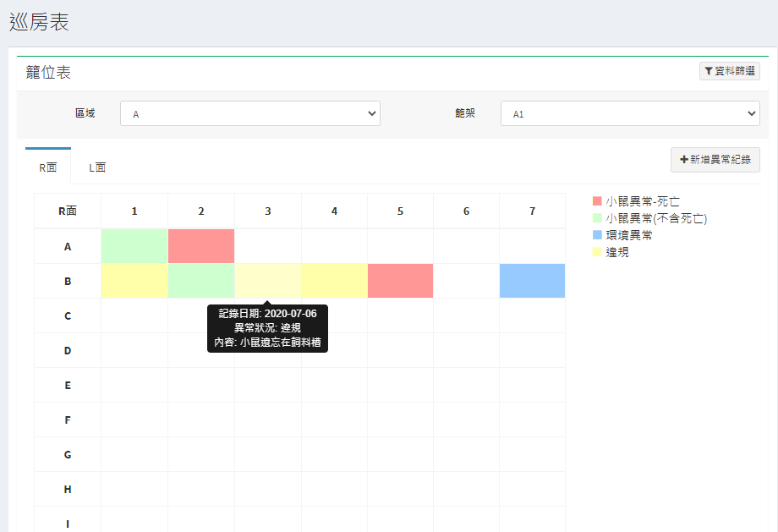Click the yellow cell at row B column 1

(134, 281)
